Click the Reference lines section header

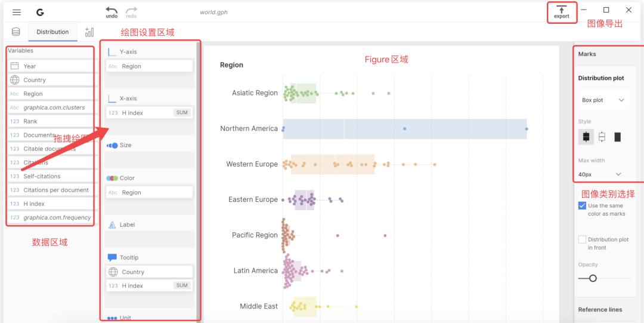click(x=600, y=309)
